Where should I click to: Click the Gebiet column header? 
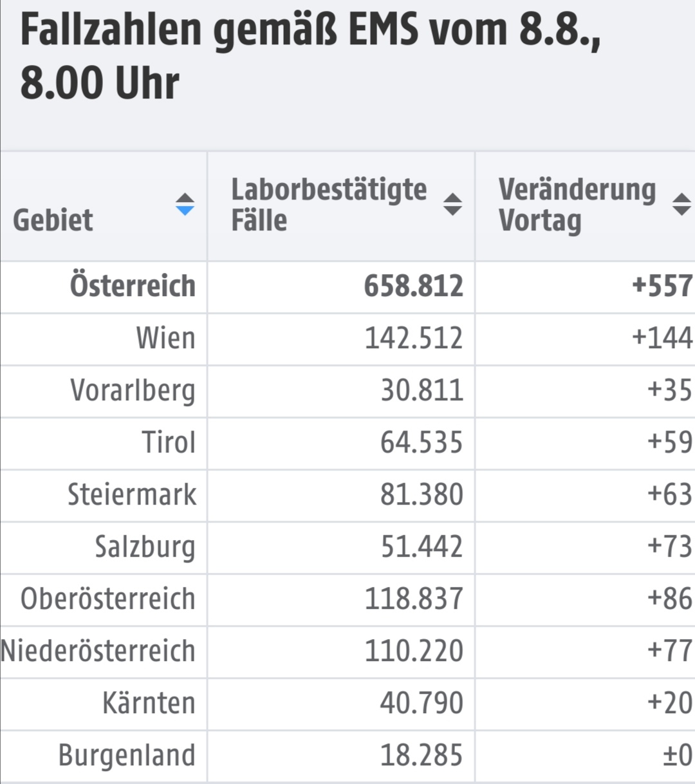[x=104, y=207]
